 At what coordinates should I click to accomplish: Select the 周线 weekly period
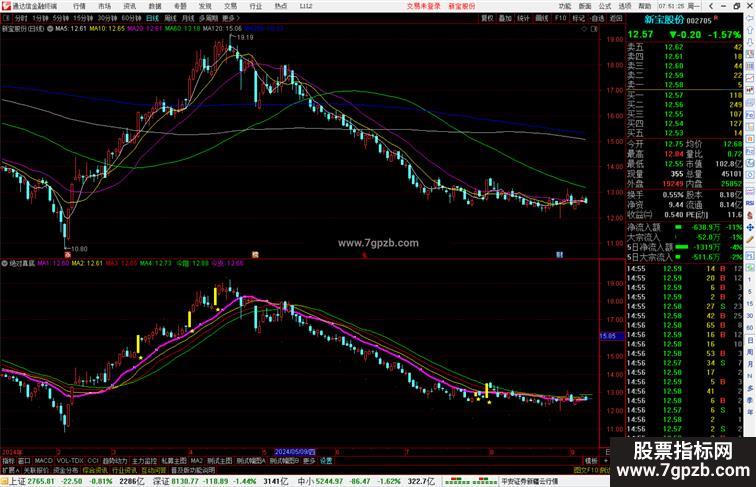pos(170,18)
